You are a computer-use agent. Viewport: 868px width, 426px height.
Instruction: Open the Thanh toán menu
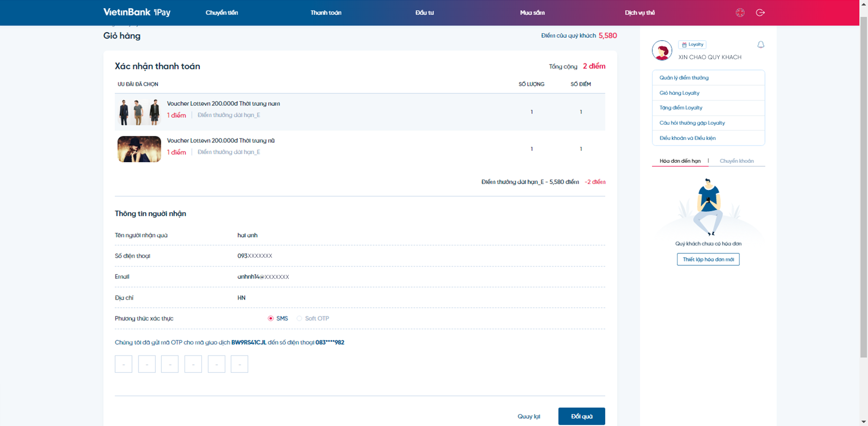point(326,12)
